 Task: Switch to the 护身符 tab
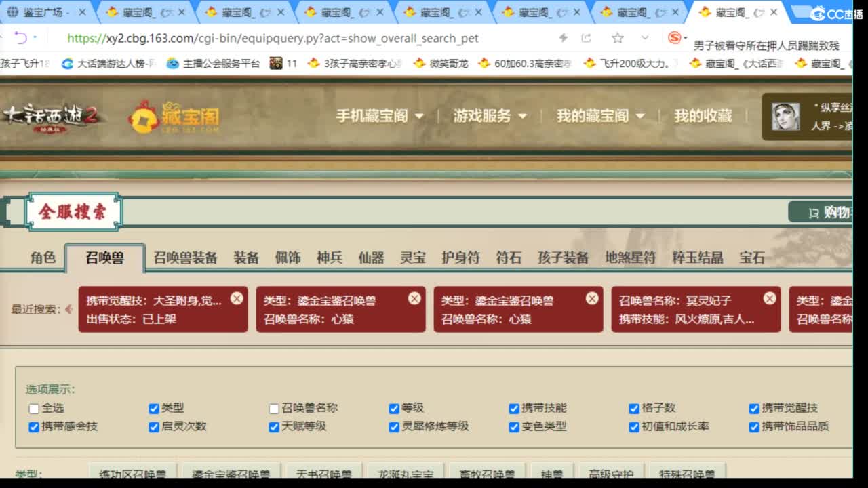click(x=460, y=258)
